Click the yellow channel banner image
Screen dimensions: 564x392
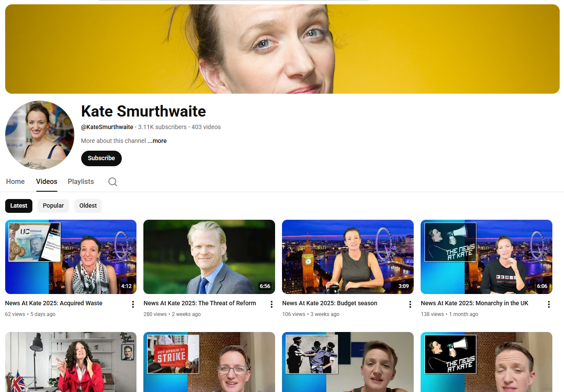(x=282, y=49)
